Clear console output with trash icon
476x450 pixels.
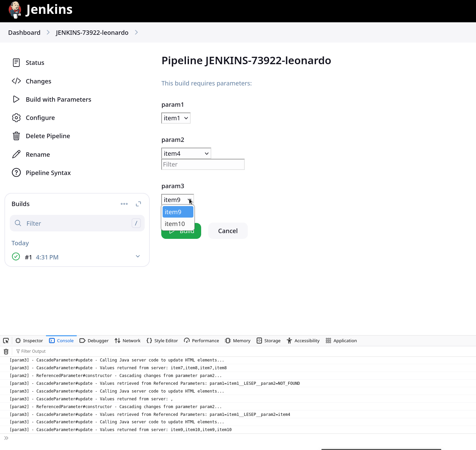pos(6,351)
